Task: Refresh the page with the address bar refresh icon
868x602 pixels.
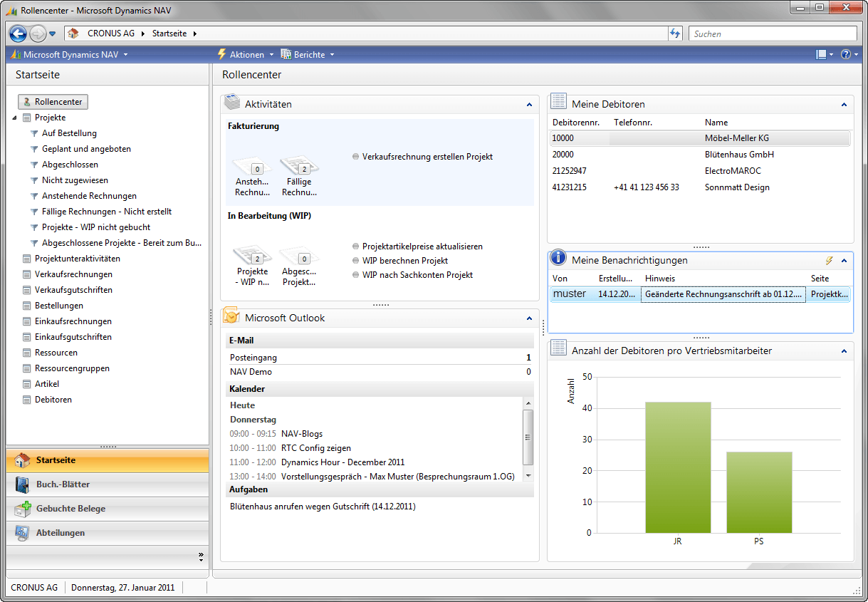Action: click(x=675, y=33)
